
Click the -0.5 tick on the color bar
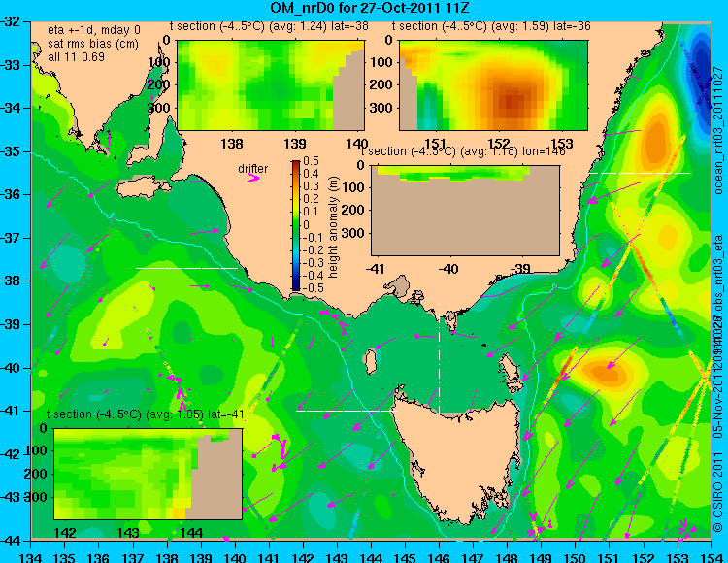coord(311,287)
